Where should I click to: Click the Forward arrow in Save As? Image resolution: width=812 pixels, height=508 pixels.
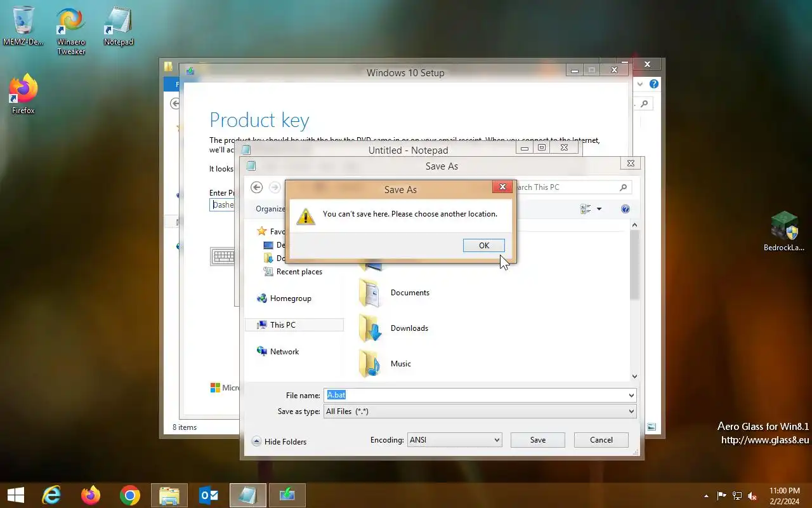point(275,187)
